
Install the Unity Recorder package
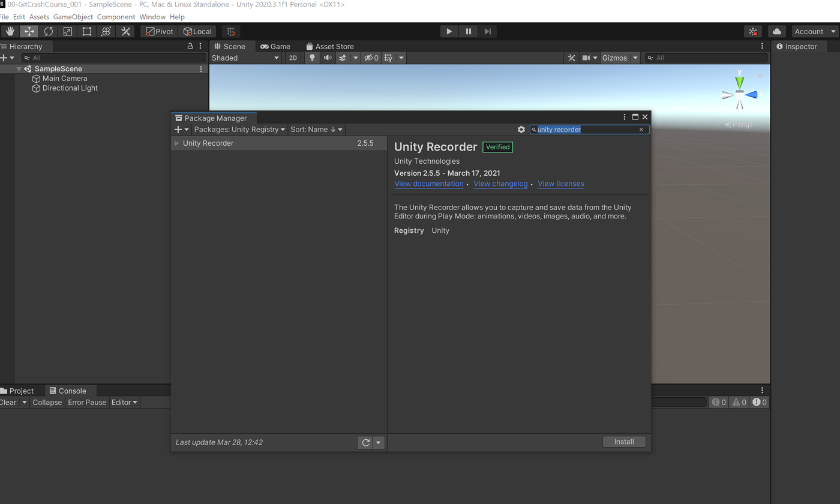624,442
